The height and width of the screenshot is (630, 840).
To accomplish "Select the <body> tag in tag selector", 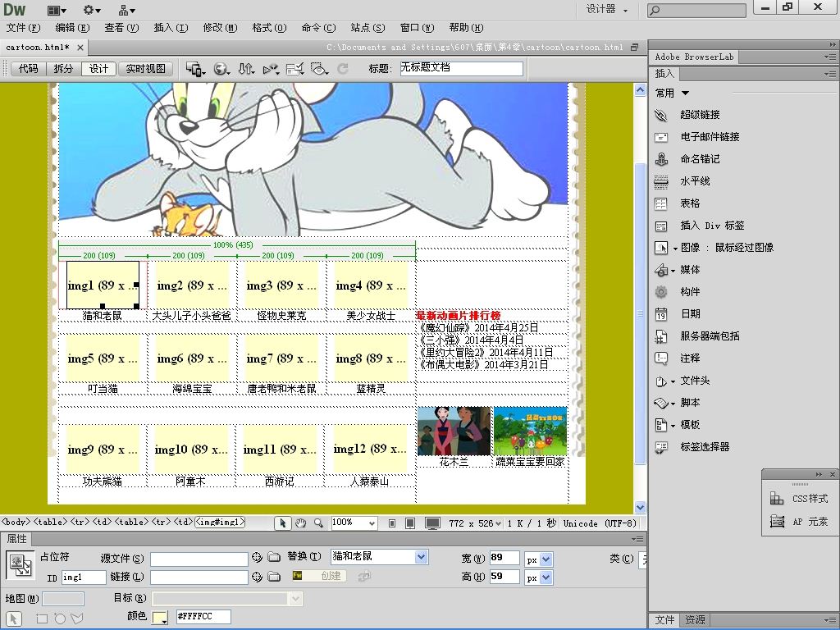I will pos(16,522).
